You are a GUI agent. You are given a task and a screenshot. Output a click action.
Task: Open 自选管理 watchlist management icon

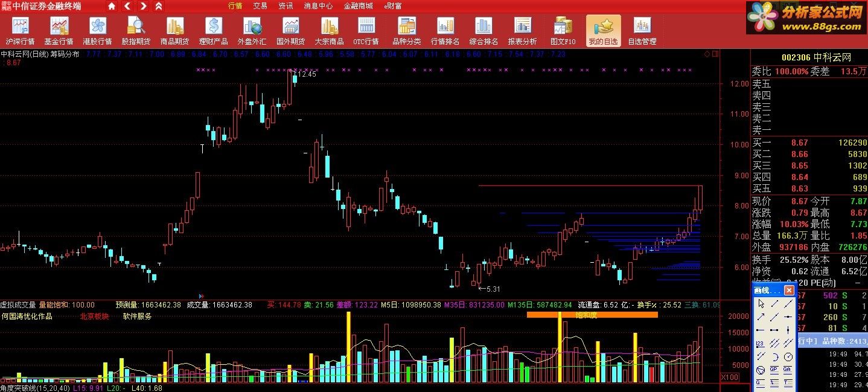tap(642, 30)
